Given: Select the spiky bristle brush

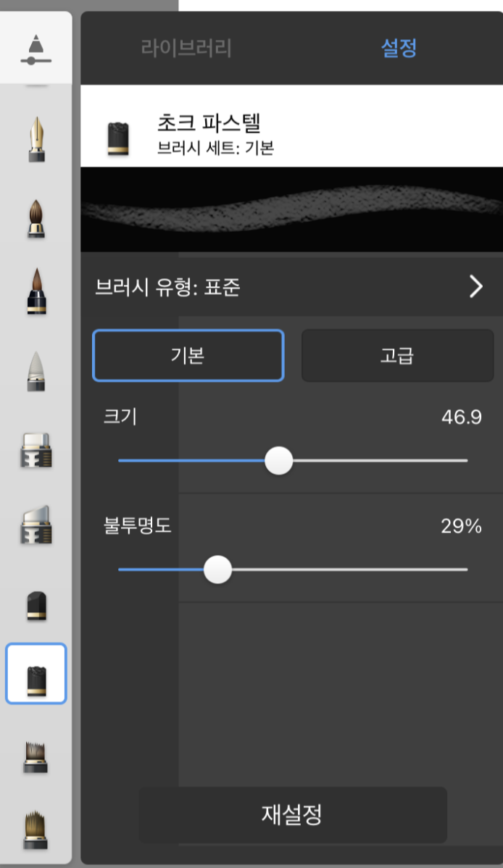Looking at the screenshot, I should [x=36, y=757].
